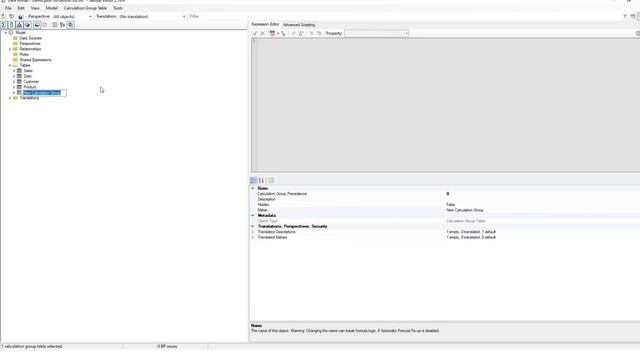
Task: Click the Description property row
Action: pos(445,199)
